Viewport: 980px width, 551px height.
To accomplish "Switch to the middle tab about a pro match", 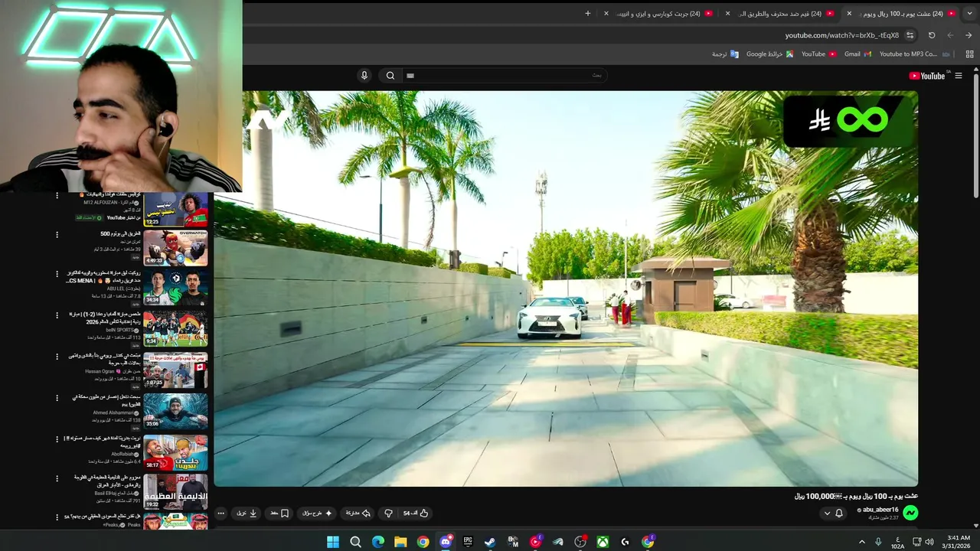I will click(782, 13).
